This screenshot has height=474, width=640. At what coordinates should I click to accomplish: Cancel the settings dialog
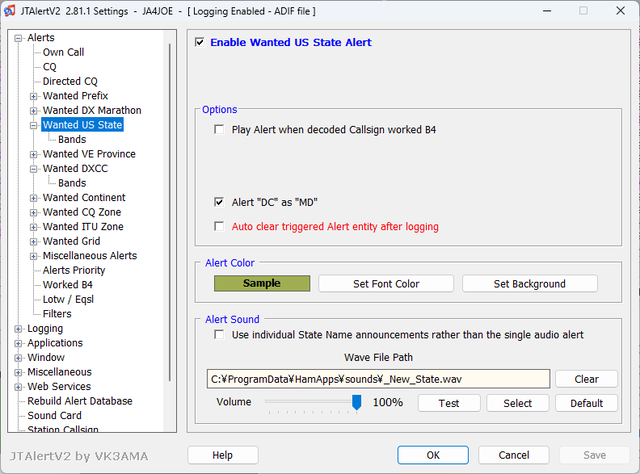click(514, 455)
